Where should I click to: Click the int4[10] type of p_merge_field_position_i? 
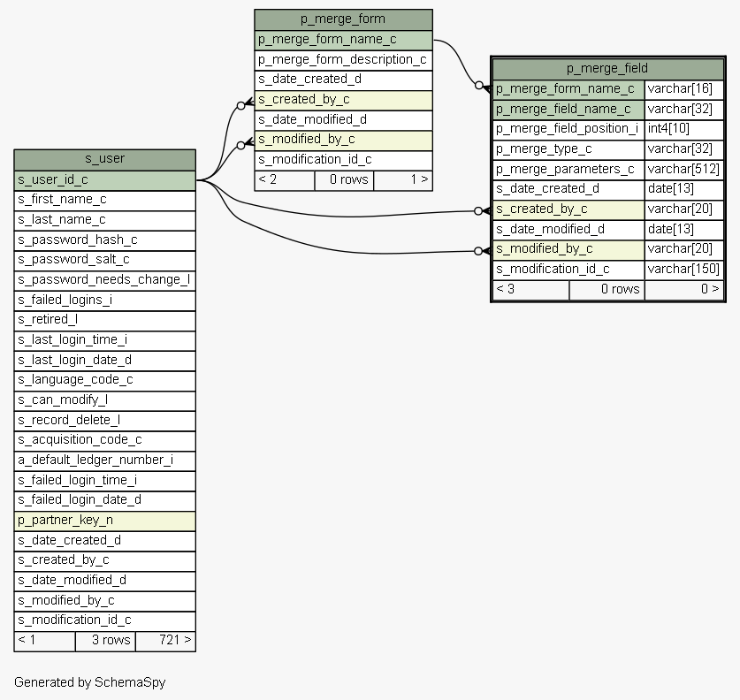click(683, 128)
